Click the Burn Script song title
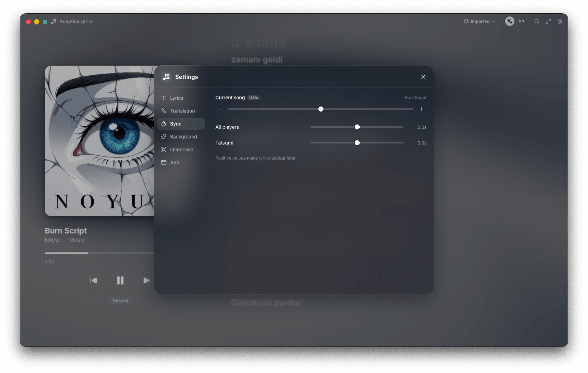588x373 pixels. point(66,231)
